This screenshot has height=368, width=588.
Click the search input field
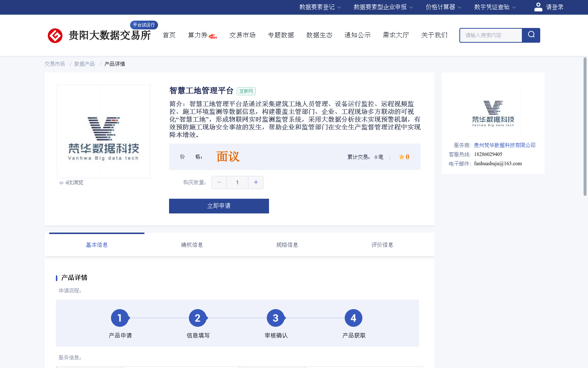(491, 35)
